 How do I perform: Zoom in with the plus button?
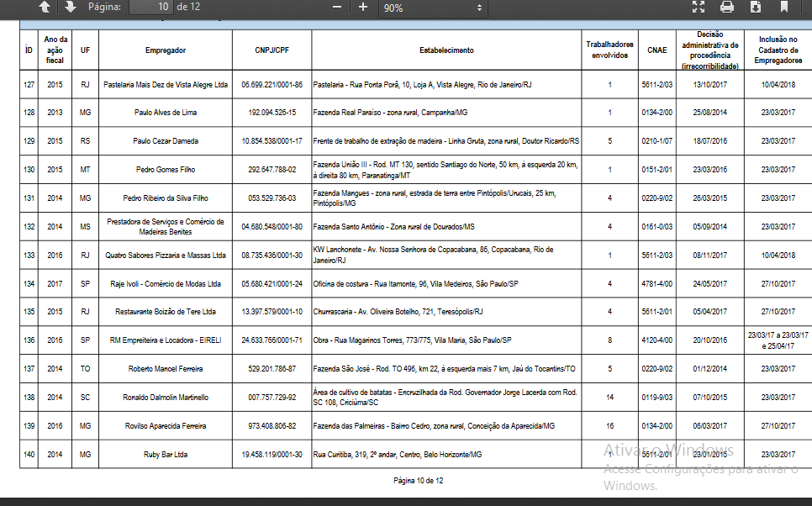point(363,7)
